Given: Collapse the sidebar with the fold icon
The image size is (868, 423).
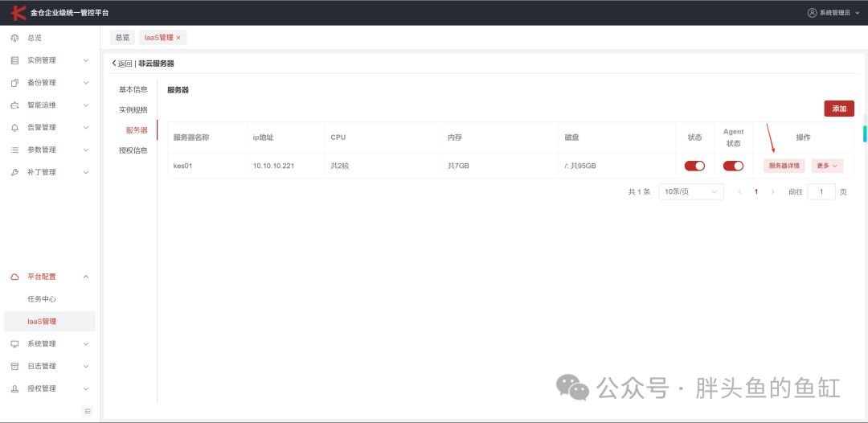Looking at the screenshot, I should tap(88, 411).
